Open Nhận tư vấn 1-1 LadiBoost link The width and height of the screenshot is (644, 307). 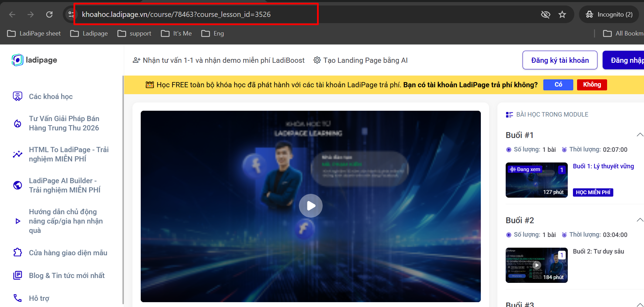[x=219, y=60]
